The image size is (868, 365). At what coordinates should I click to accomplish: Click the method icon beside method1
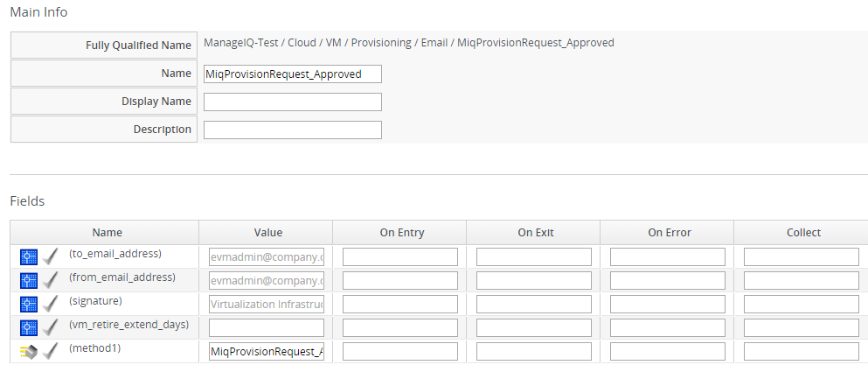pos(29,352)
